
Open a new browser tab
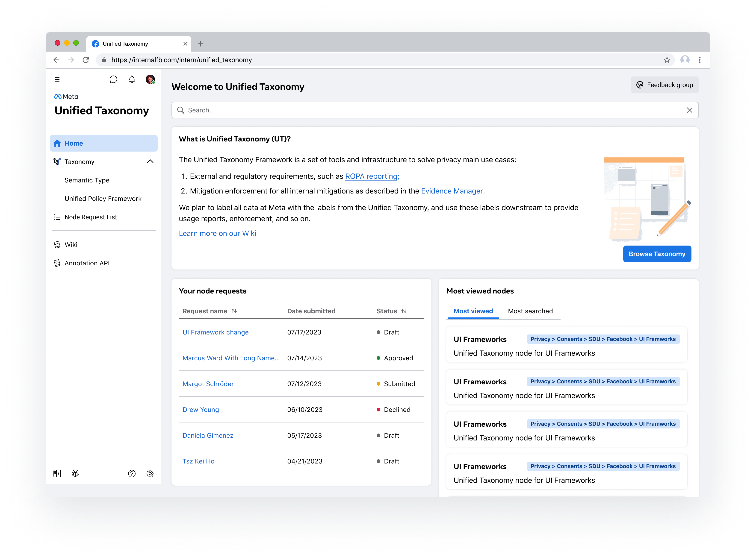tap(200, 44)
